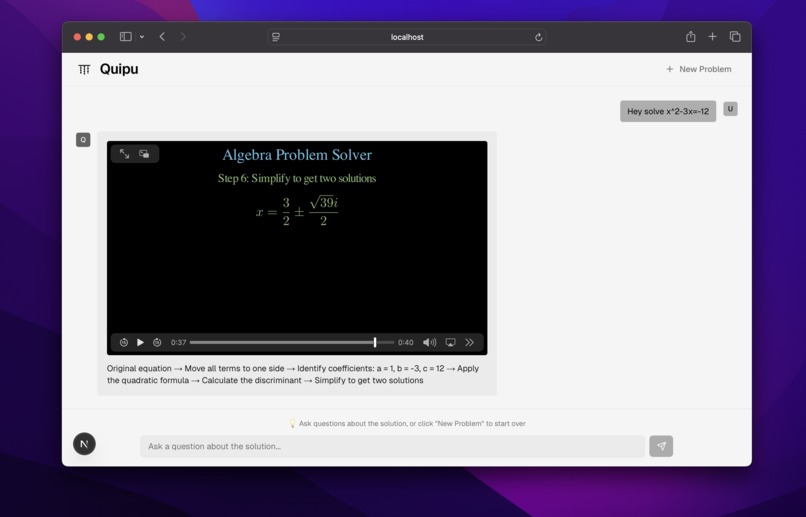
Task: Click the 0:37 elapsed time label
Action: (x=178, y=342)
